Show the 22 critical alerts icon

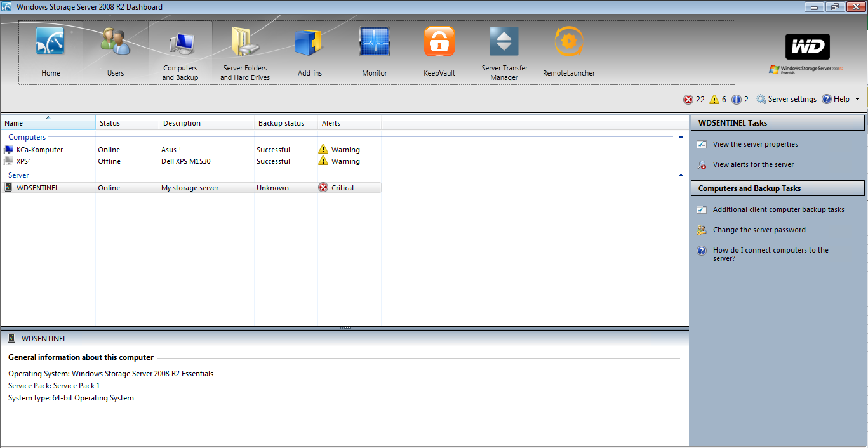click(x=688, y=100)
